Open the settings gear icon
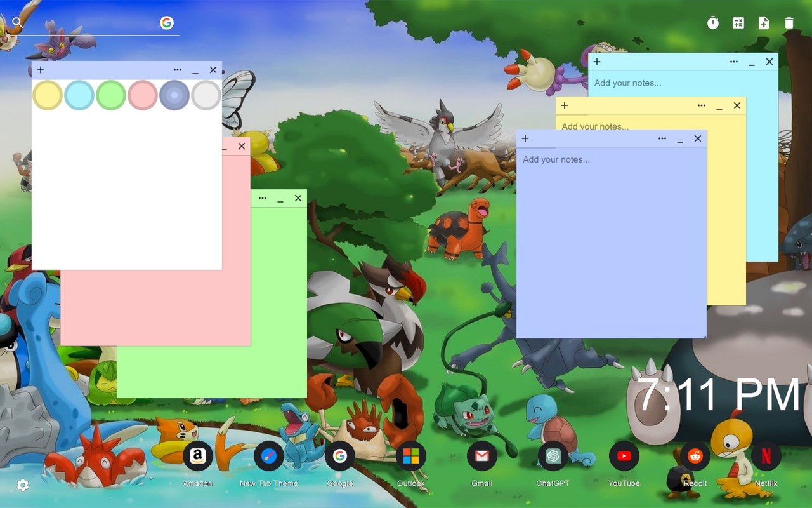This screenshot has height=508, width=812. (x=23, y=485)
